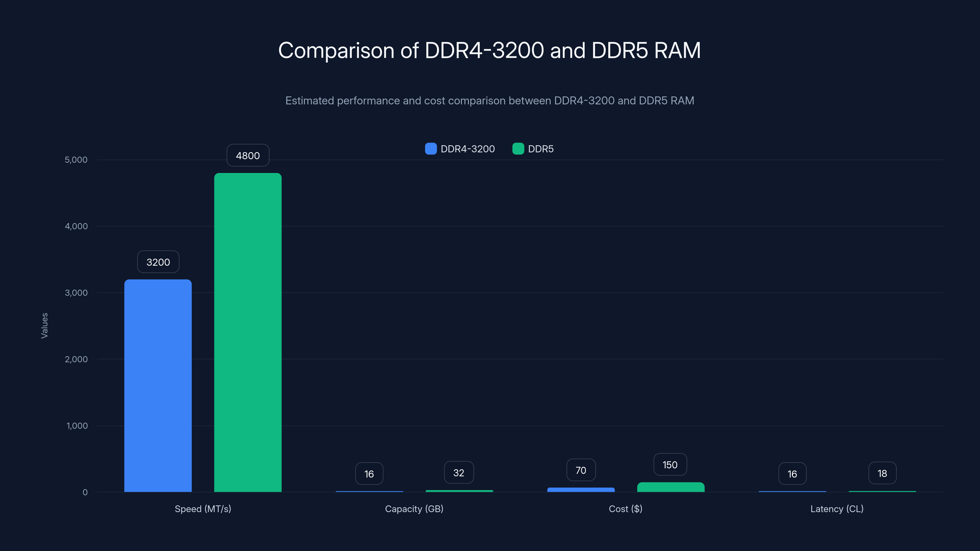
Task: Click the Cost value label 70
Action: (x=581, y=470)
